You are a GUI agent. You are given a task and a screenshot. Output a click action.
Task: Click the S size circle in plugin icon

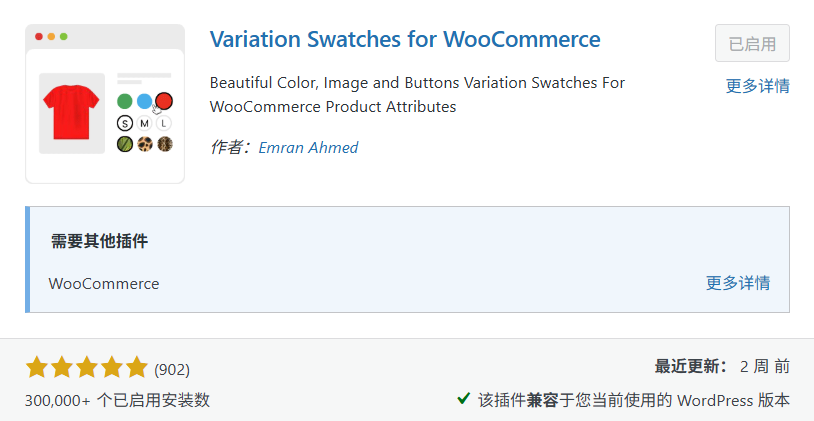coord(125,123)
